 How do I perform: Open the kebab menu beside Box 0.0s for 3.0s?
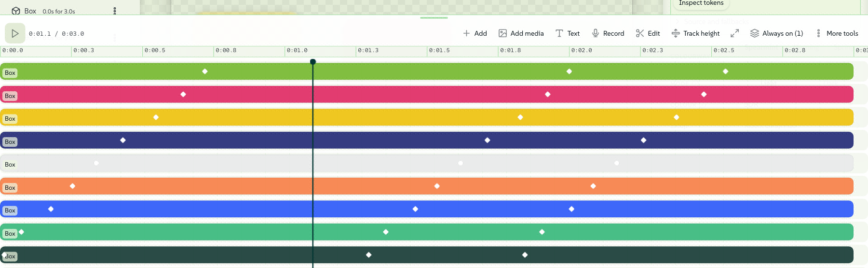[x=115, y=11]
